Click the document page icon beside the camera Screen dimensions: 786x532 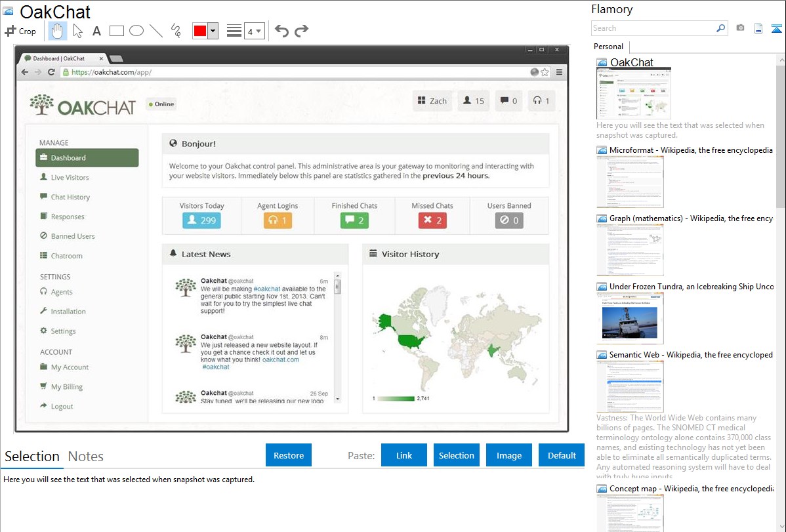click(758, 28)
